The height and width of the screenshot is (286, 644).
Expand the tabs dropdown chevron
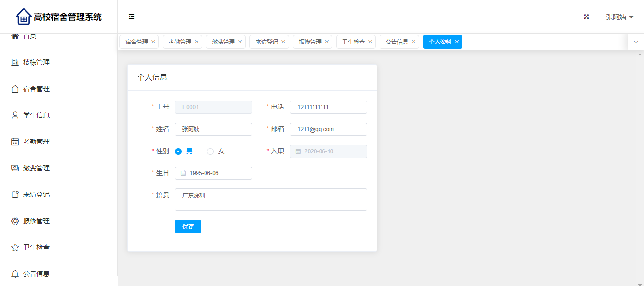click(x=636, y=42)
